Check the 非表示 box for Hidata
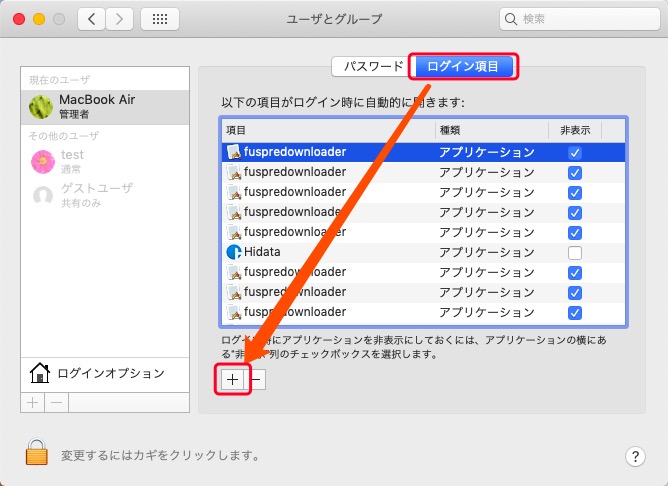This screenshot has width=668, height=486. 575,253
